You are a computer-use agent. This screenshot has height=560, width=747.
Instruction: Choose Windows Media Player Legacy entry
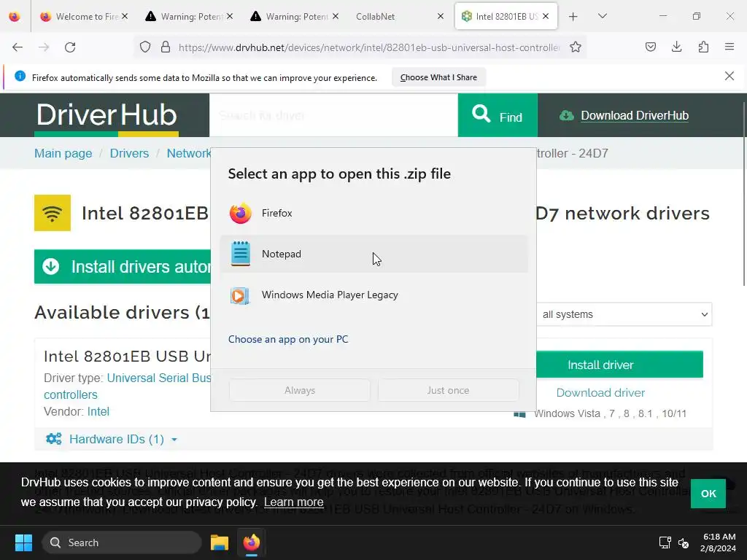tap(374, 295)
